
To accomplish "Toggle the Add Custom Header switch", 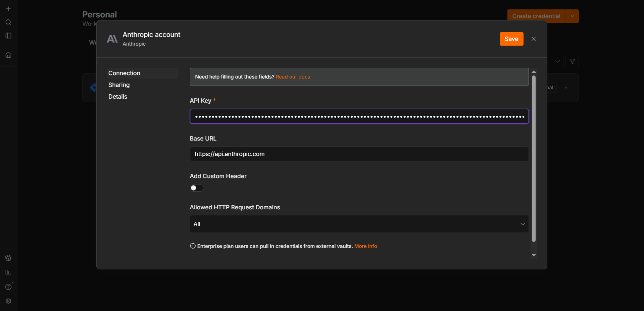I will click(197, 188).
